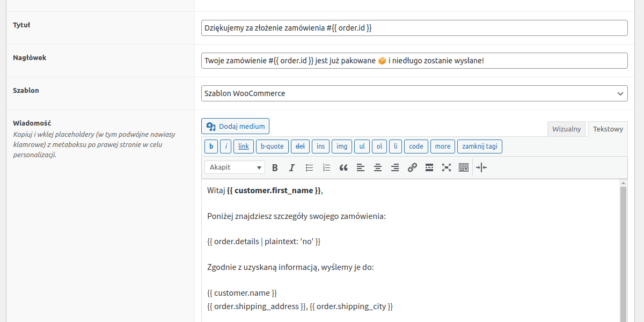The width and height of the screenshot is (644, 322).
Task: Toggle the toolbar via the keyboard icon
Action: tap(464, 167)
